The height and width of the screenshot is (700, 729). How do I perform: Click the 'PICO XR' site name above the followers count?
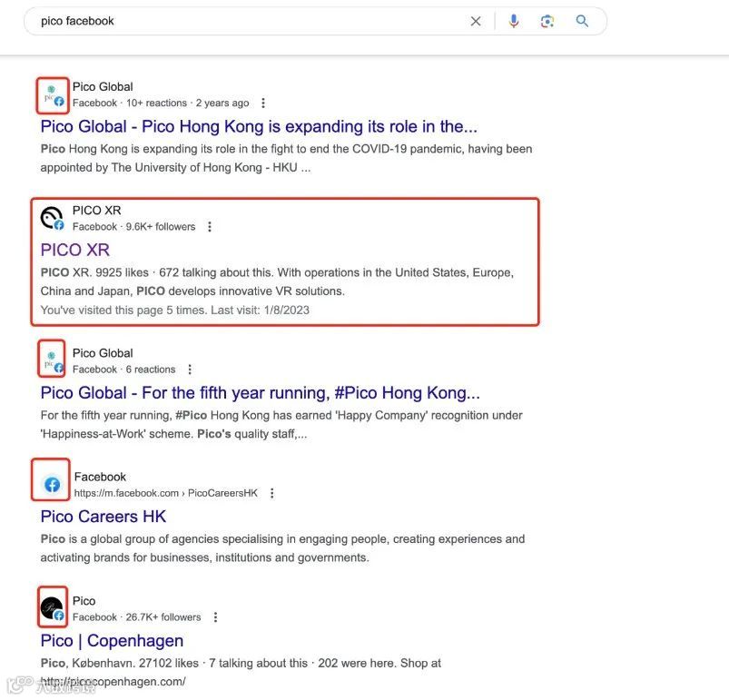click(97, 211)
